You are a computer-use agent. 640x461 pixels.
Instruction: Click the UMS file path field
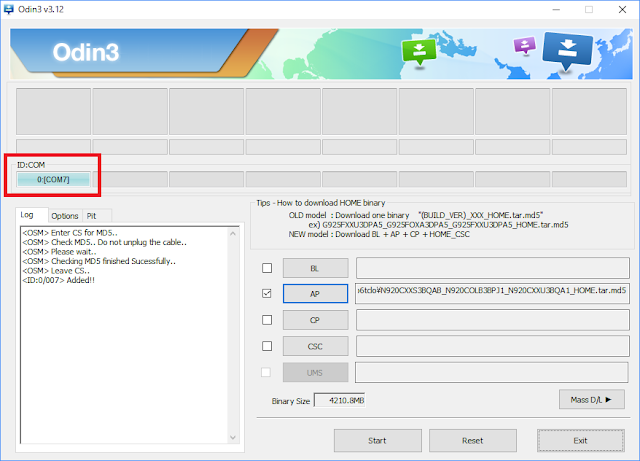491,372
